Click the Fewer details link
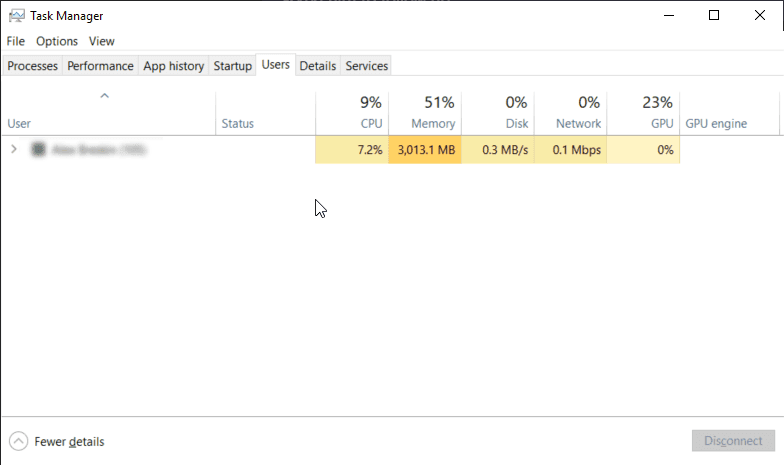Image resolution: width=784 pixels, height=465 pixels. [69, 441]
